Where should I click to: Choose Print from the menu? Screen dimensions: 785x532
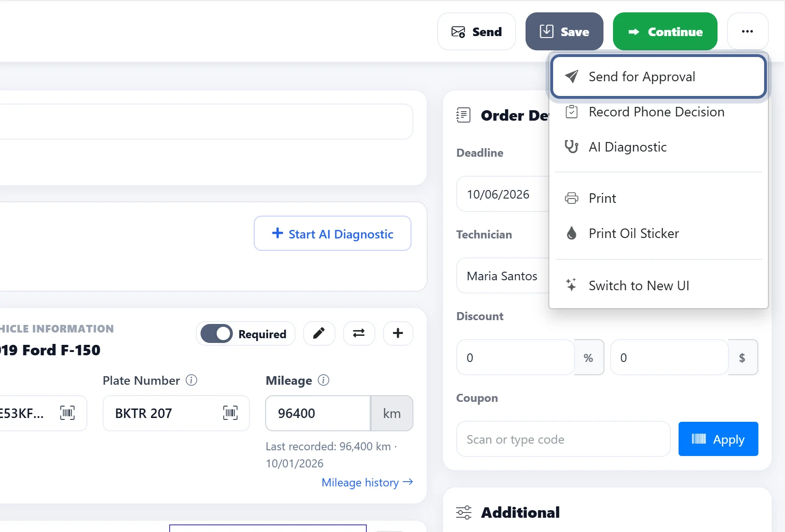(x=658, y=198)
